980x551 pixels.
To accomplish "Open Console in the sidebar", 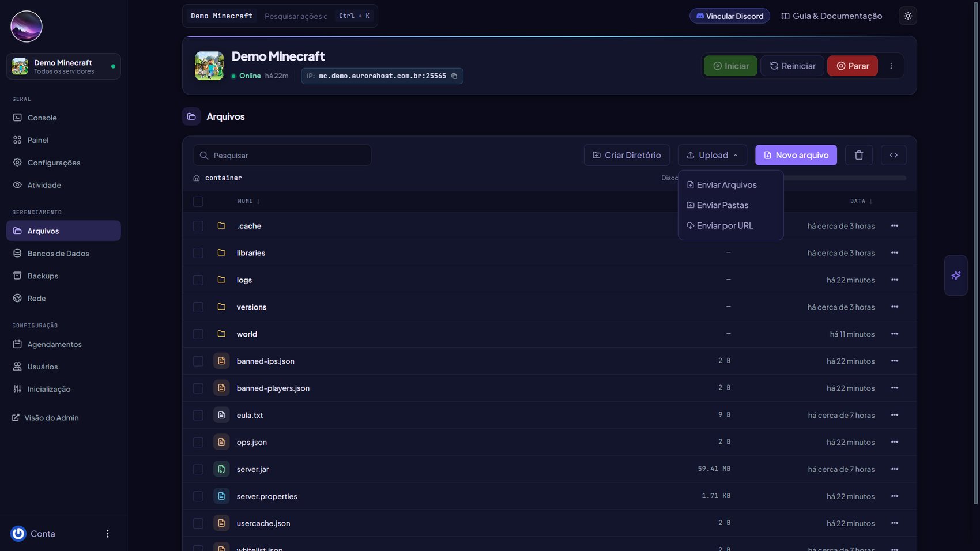I will coord(63,118).
